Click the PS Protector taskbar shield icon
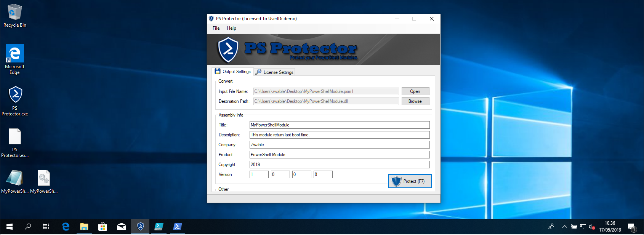This screenshot has height=235, width=644. (140, 227)
